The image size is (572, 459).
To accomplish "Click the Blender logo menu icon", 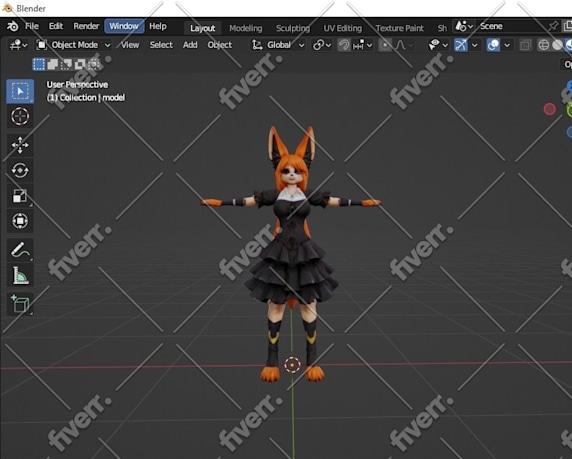I will [x=12, y=26].
